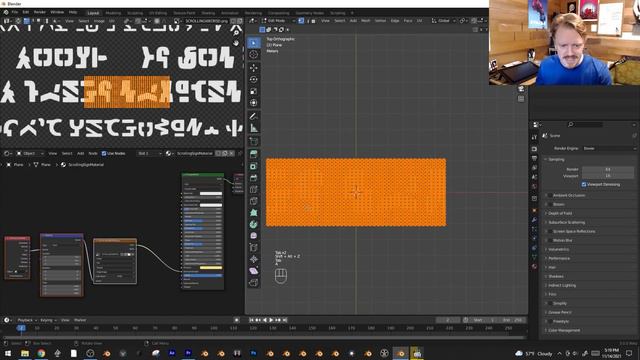Enable Freestyle checkbox
The width and height of the screenshot is (640, 360).
click(550, 321)
